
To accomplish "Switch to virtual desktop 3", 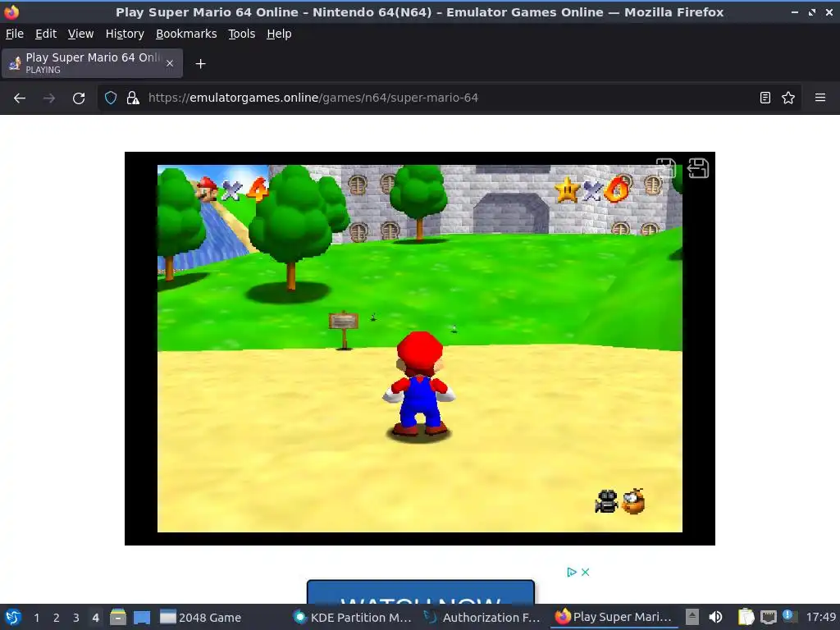I will [x=76, y=618].
